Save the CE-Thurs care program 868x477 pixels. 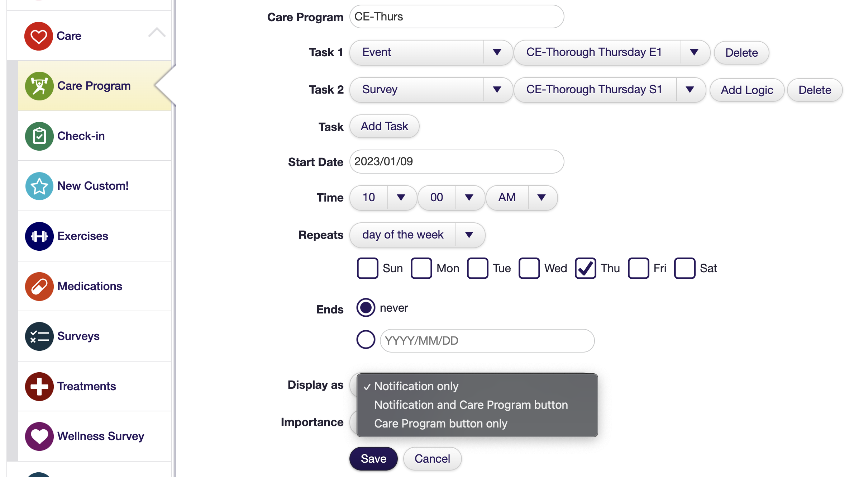tap(373, 458)
